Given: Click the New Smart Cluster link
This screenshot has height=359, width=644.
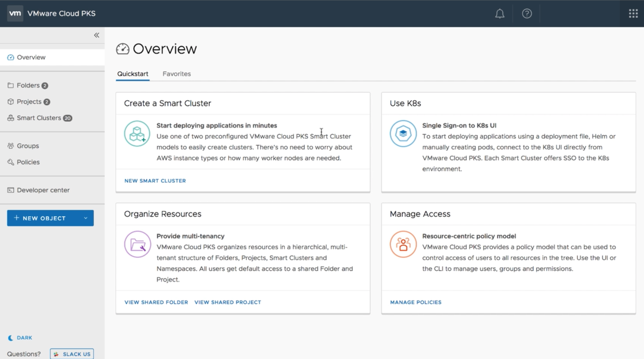Looking at the screenshot, I should click(155, 181).
